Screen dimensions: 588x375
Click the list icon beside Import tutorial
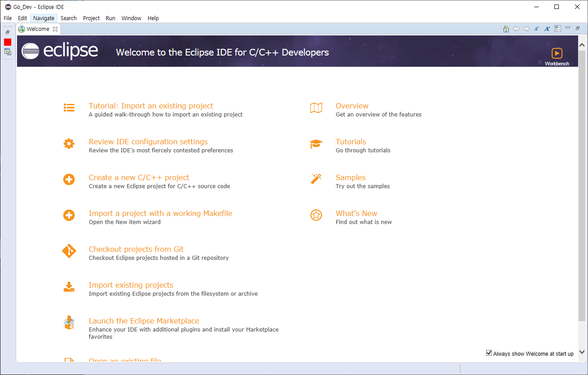coord(69,108)
